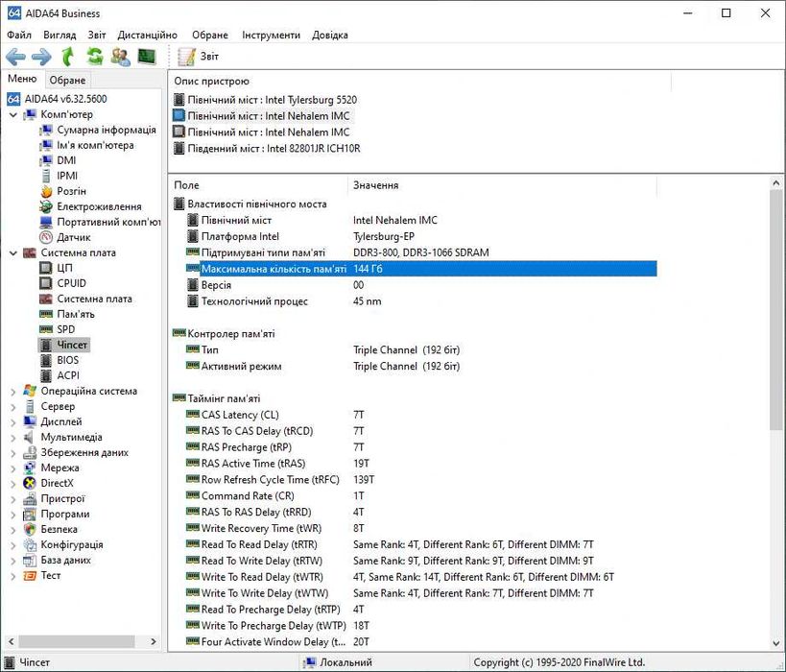Click the База даних database icon
This screenshot has height=672, width=786.
(x=30, y=561)
